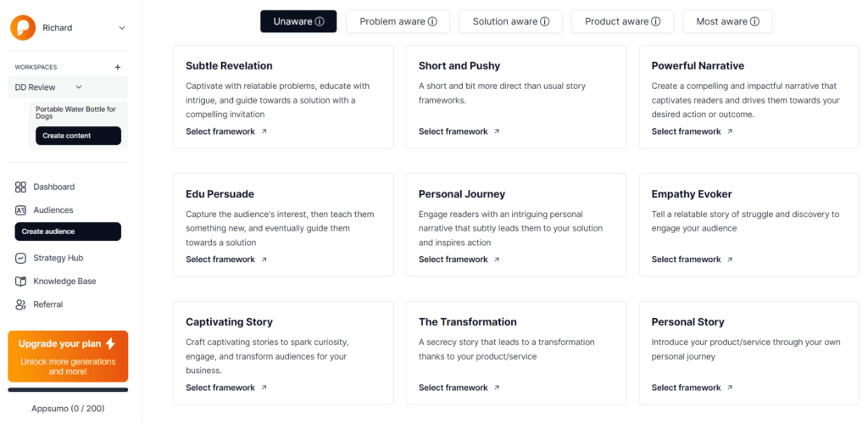Switch to the Problem aware tab
The width and height of the screenshot is (868, 424).
coord(398,22)
